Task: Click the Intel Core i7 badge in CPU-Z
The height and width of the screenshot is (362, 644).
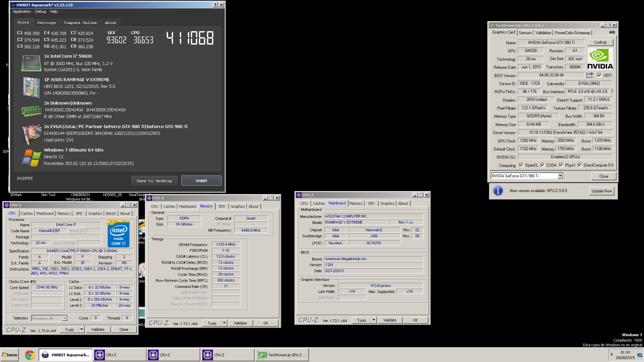Action: pos(118,234)
